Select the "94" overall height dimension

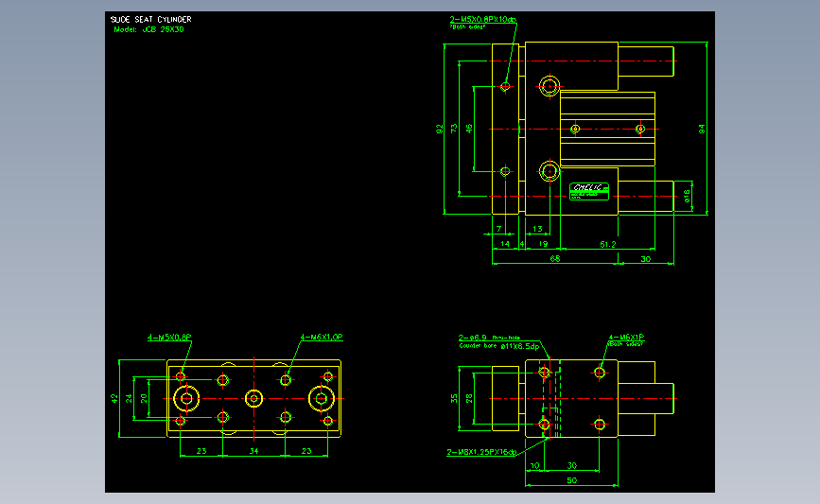point(702,129)
